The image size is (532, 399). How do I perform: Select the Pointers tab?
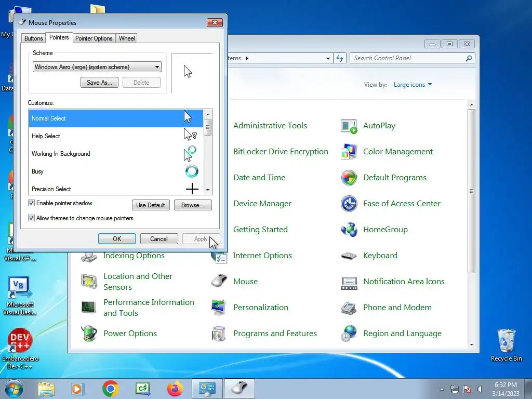(59, 37)
